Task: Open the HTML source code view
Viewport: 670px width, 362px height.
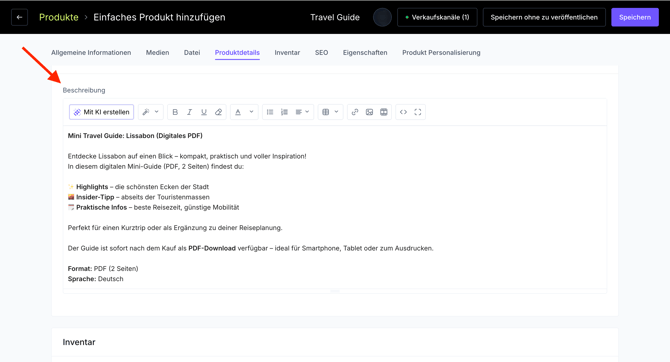Action: tap(403, 112)
